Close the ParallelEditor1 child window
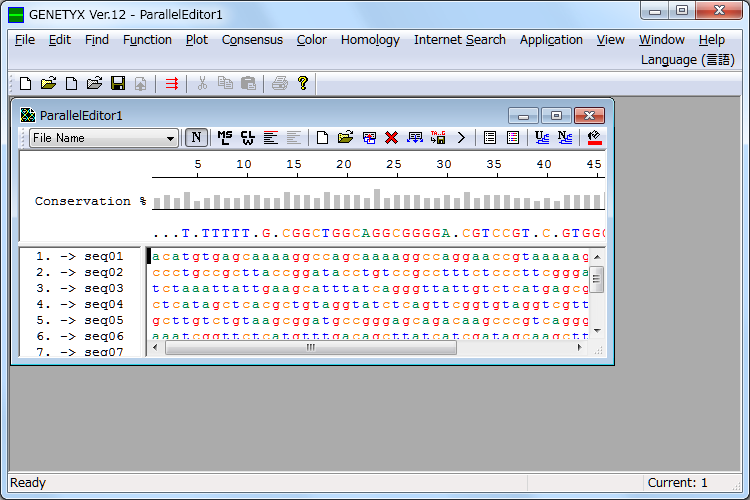The image size is (750, 500). click(589, 116)
